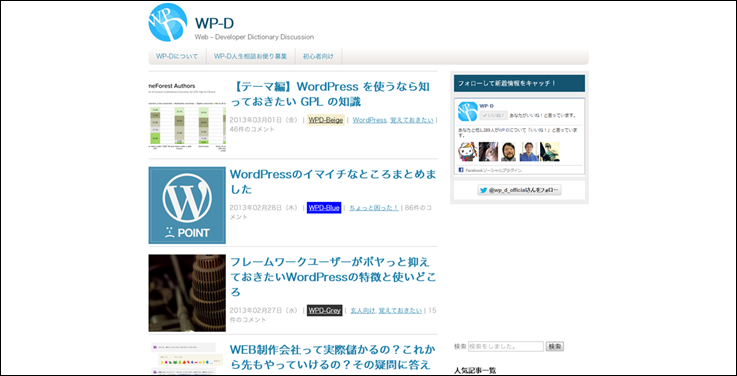Open the WP-D site title link
Image resolution: width=737 pixels, height=376 pixels.
click(x=214, y=23)
